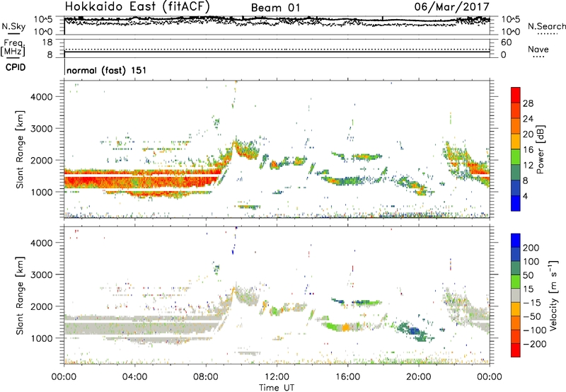The image size is (566, 392).
Task: Click the 'Slant Range [km]' label of the power panel
Action: [x=20, y=149]
